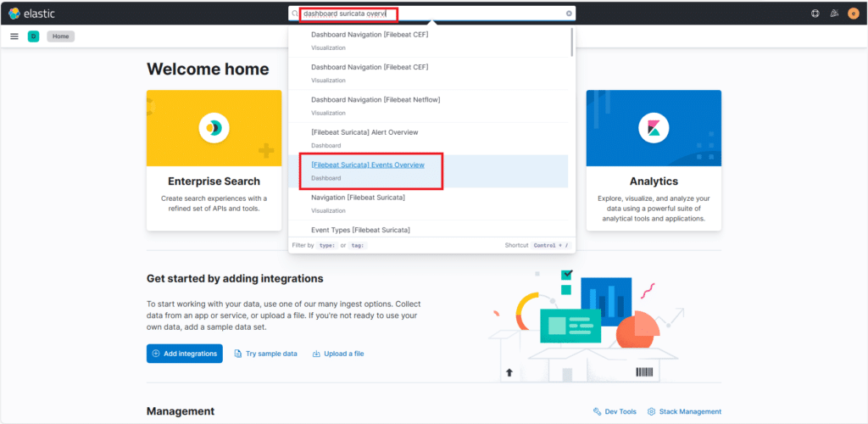Viewport: 868px width, 424px height.
Task: Clear the search field text
Action: point(569,14)
